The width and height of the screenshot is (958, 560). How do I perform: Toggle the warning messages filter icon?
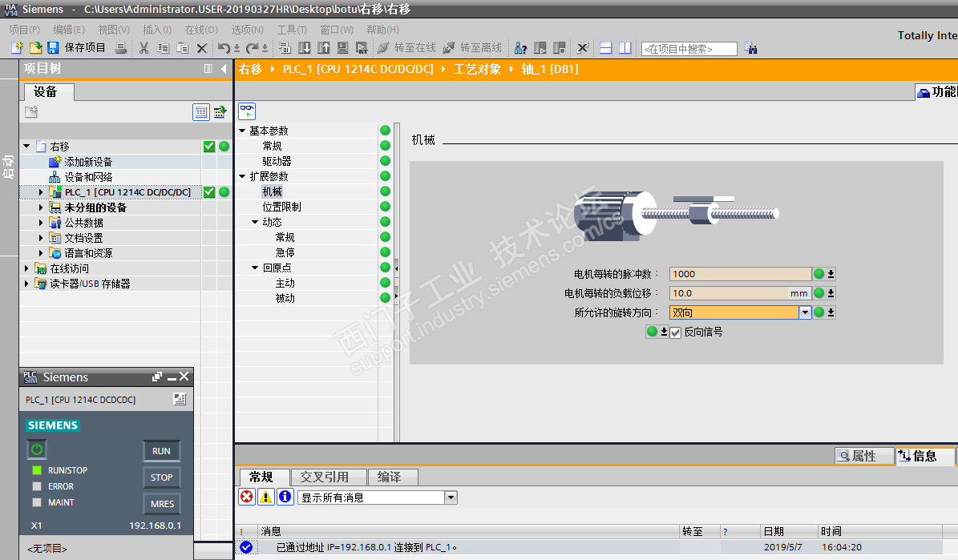click(266, 497)
